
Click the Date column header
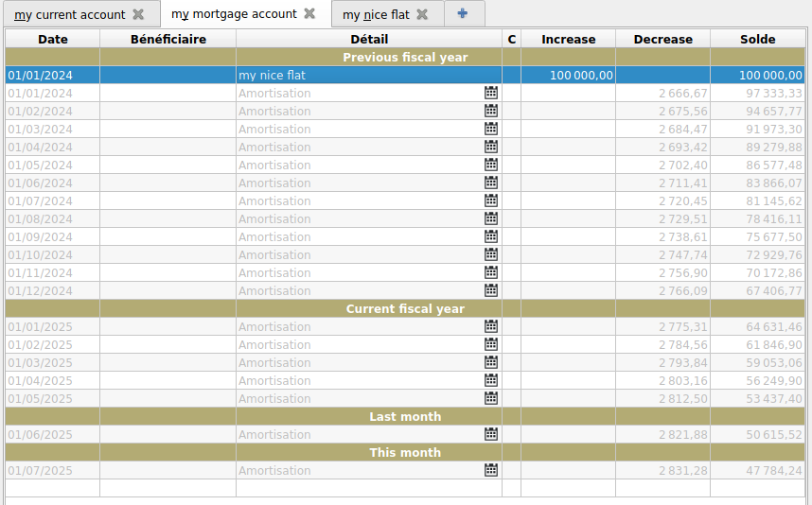(x=53, y=39)
